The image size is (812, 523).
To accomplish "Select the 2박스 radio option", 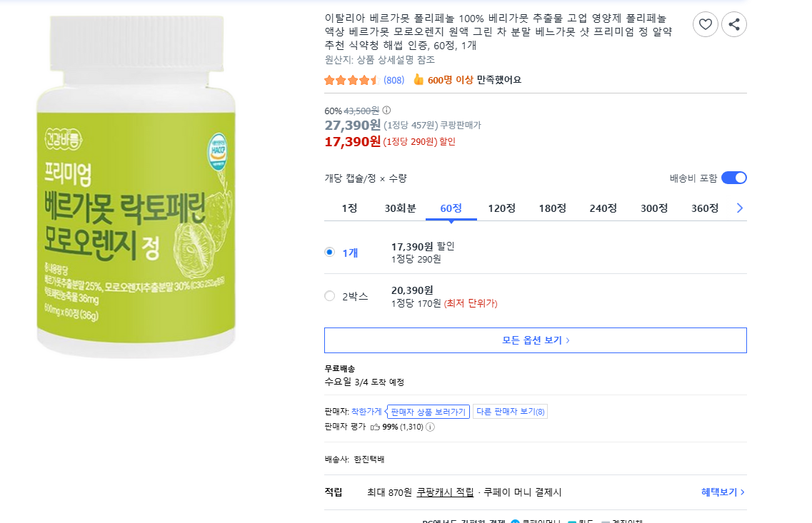I will click(x=329, y=295).
